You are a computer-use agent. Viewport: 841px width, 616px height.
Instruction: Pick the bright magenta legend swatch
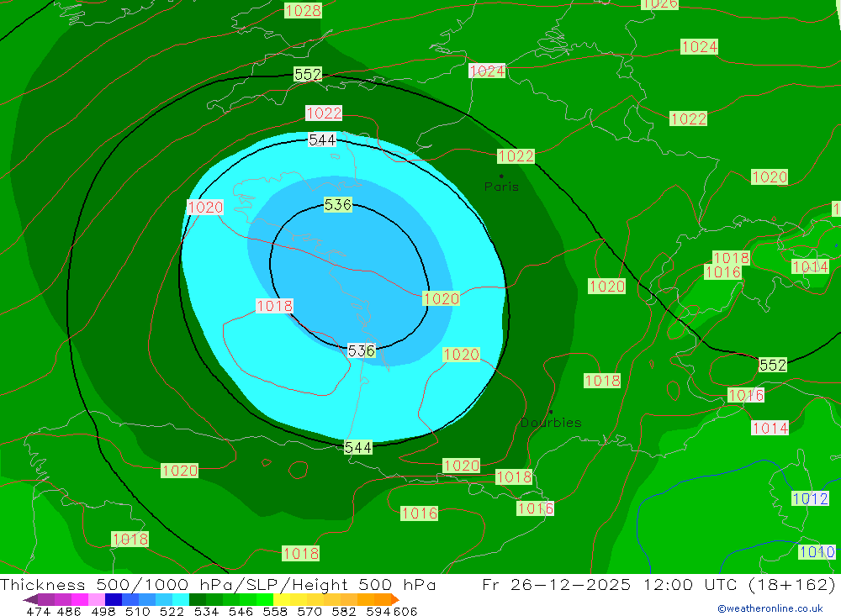pos(79,599)
